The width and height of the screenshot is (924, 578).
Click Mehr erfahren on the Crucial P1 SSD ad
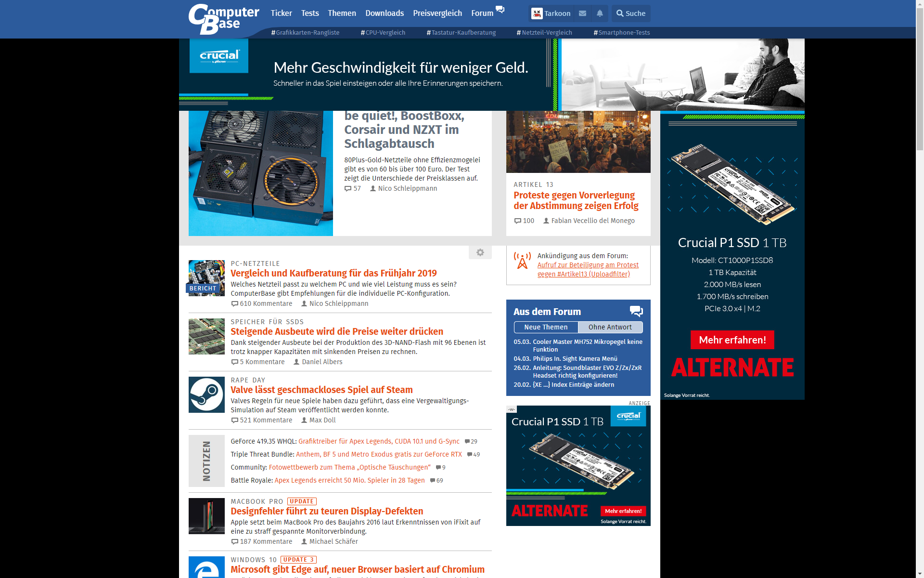731,340
